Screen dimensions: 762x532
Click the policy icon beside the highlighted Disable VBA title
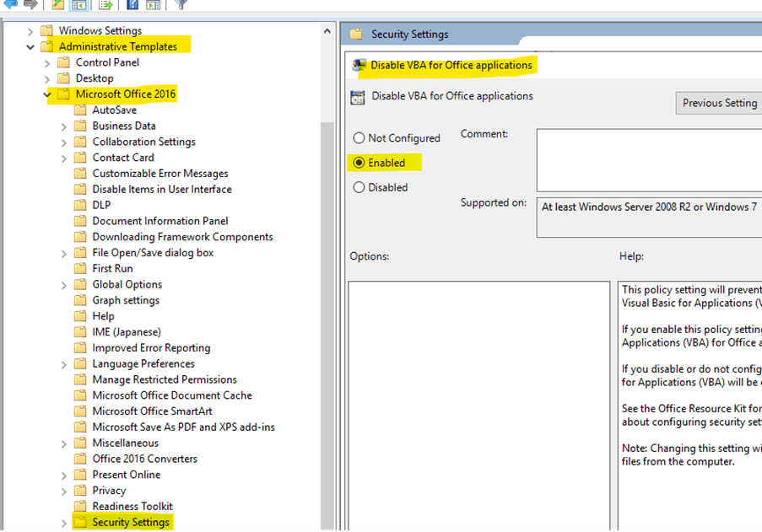(x=359, y=65)
